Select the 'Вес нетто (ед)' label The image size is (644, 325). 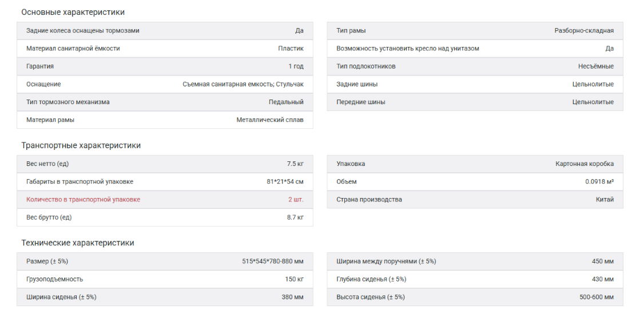pyautogui.click(x=47, y=164)
